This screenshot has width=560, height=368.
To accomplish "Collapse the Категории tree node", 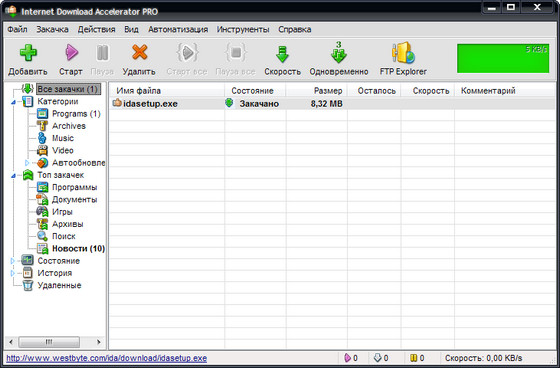I will [x=13, y=102].
